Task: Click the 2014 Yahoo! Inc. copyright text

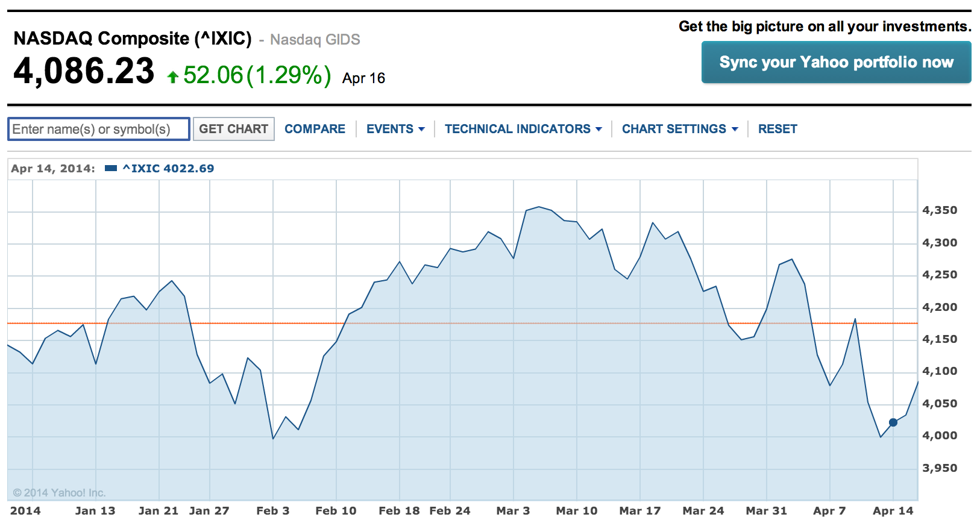Action: [59, 493]
